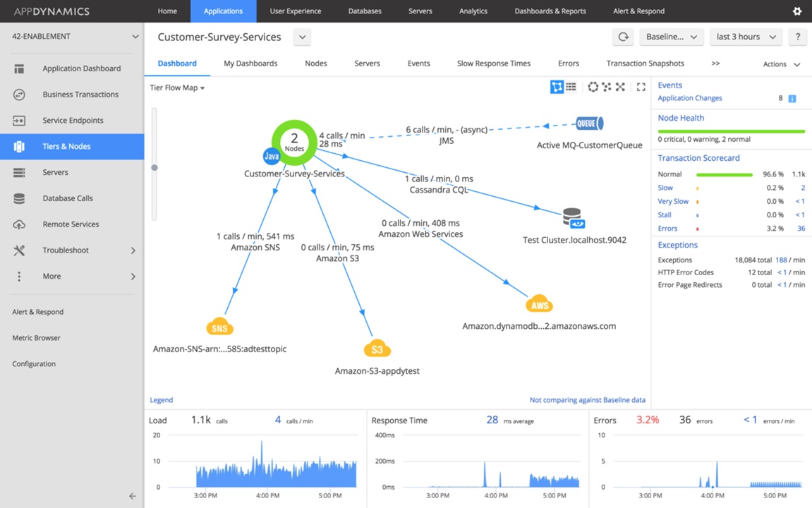
Task: Open Configuration in sidebar
Action: [34, 364]
